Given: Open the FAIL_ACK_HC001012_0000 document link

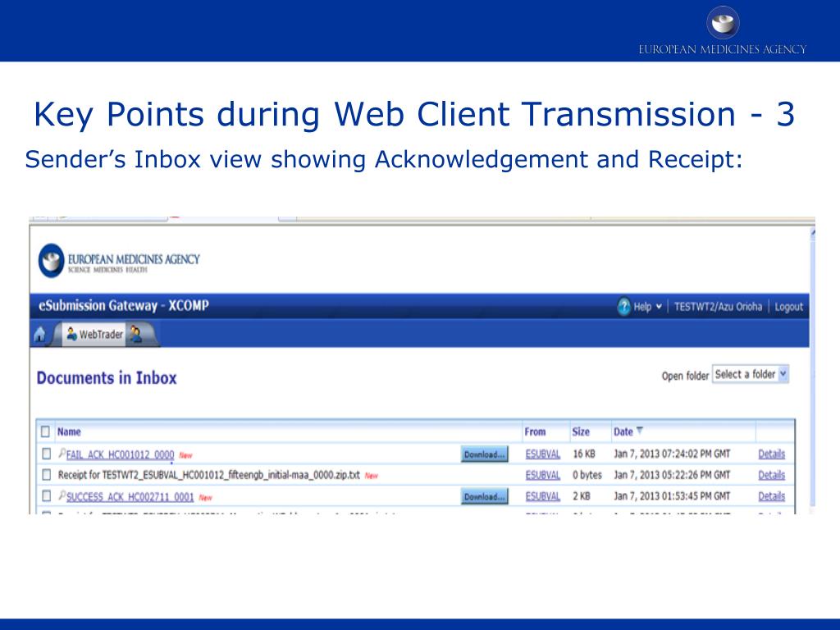Looking at the screenshot, I should (x=120, y=454).
